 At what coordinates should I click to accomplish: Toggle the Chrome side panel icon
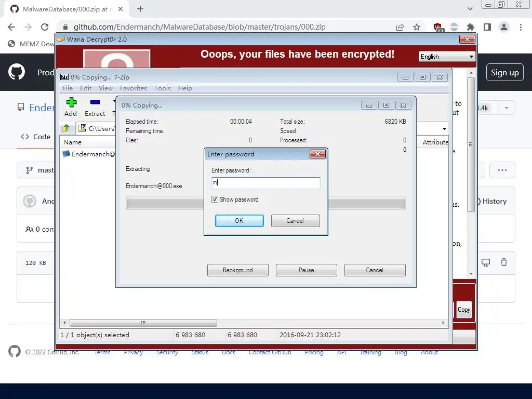click(x=487, y=27)
